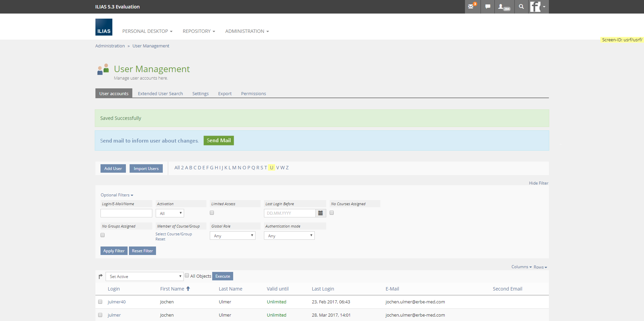644x321 pixels.
Task: Open the Activation dropdown
Action: (170, 213)
